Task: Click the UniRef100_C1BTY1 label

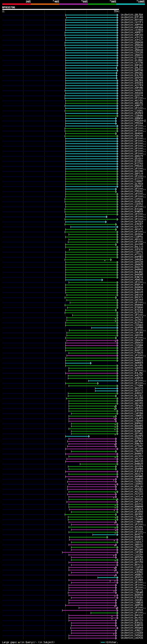Action: 132,252
